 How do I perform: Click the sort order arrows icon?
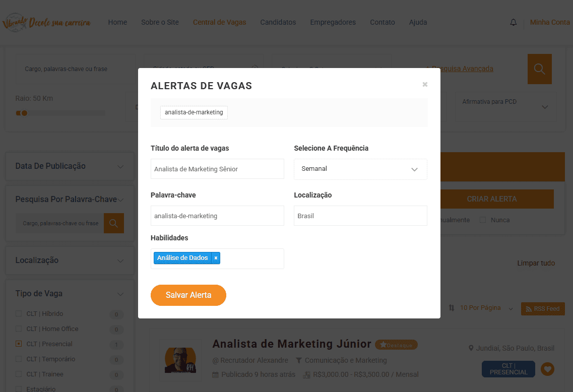(452, 308)
